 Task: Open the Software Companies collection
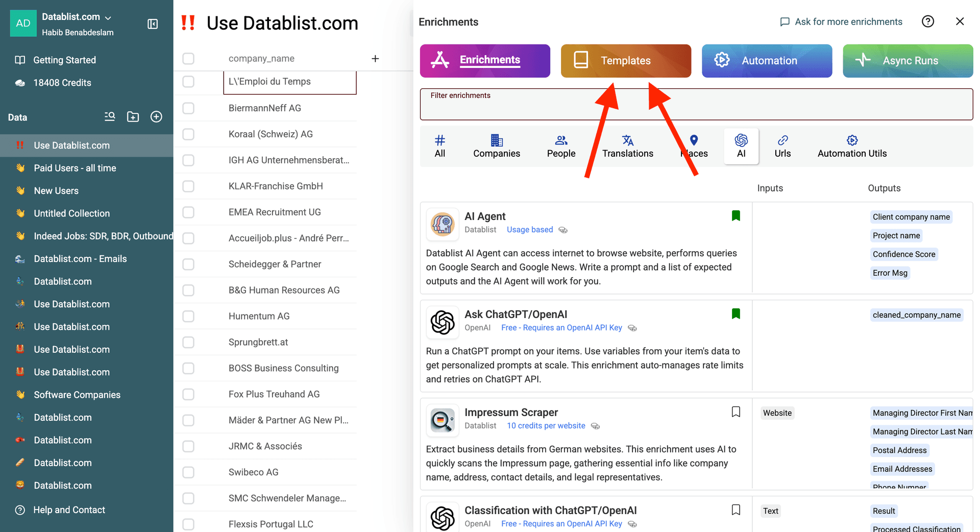point(77,395)
